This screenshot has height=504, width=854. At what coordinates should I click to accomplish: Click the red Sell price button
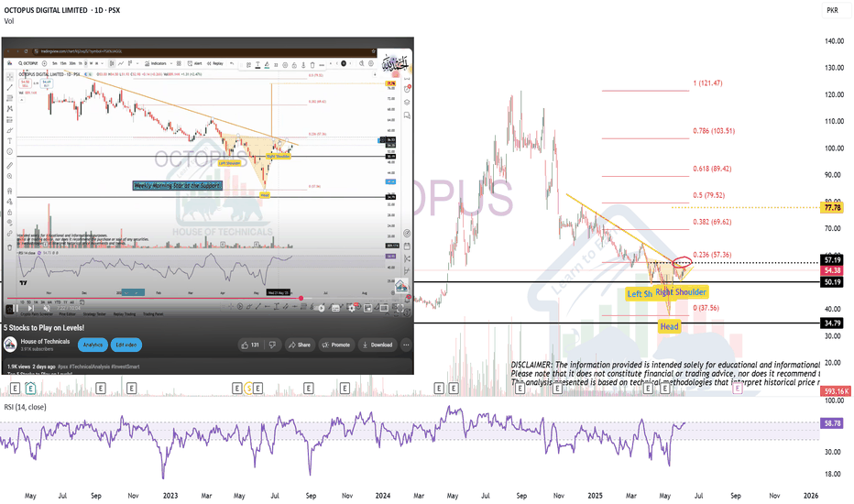(x=25, y=83)
